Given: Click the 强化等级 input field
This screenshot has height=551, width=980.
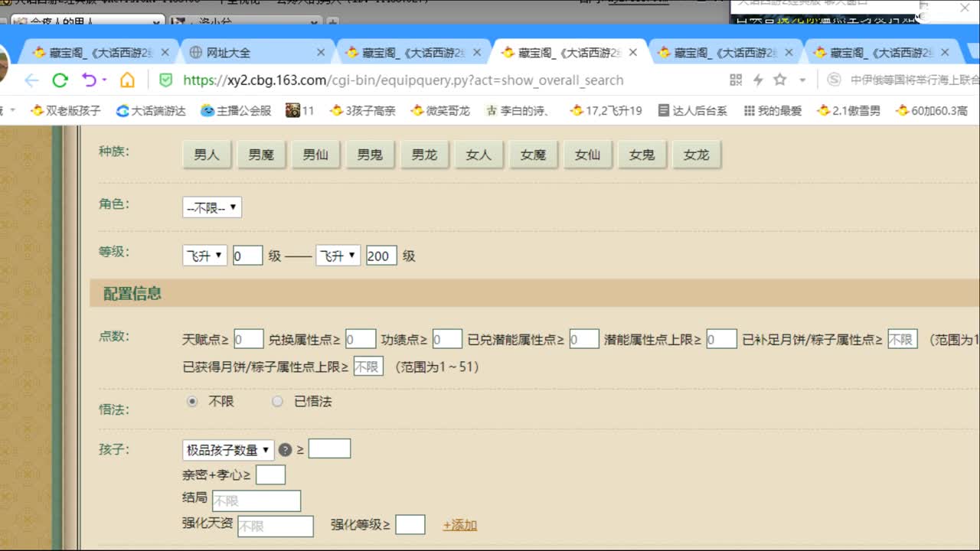Looking at the screenshot, I should 410,524.
